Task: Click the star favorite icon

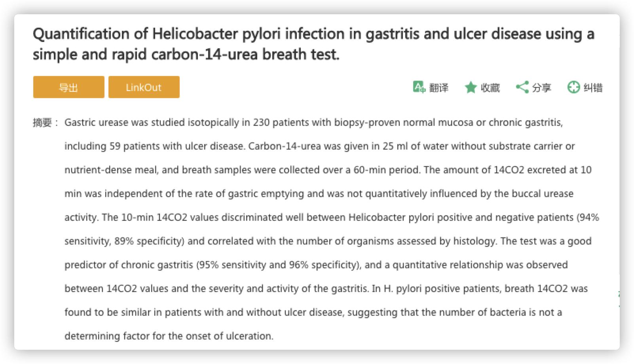Action: click(471, 87)
